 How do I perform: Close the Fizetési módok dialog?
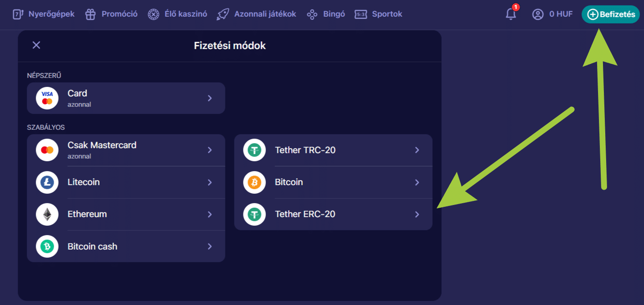point(36,45)
